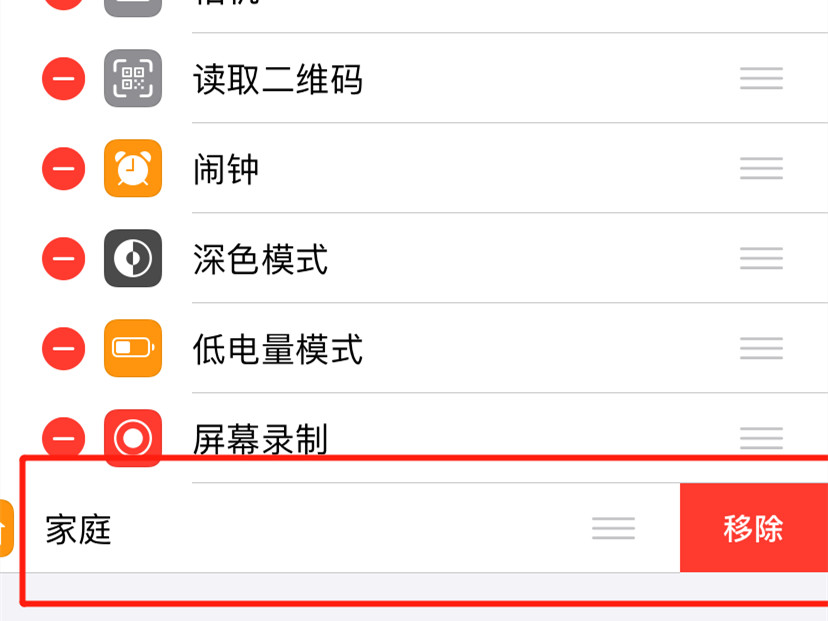Tap reorder handle for 屏幕录制
828x621 pixels.
tap(761, 438)
